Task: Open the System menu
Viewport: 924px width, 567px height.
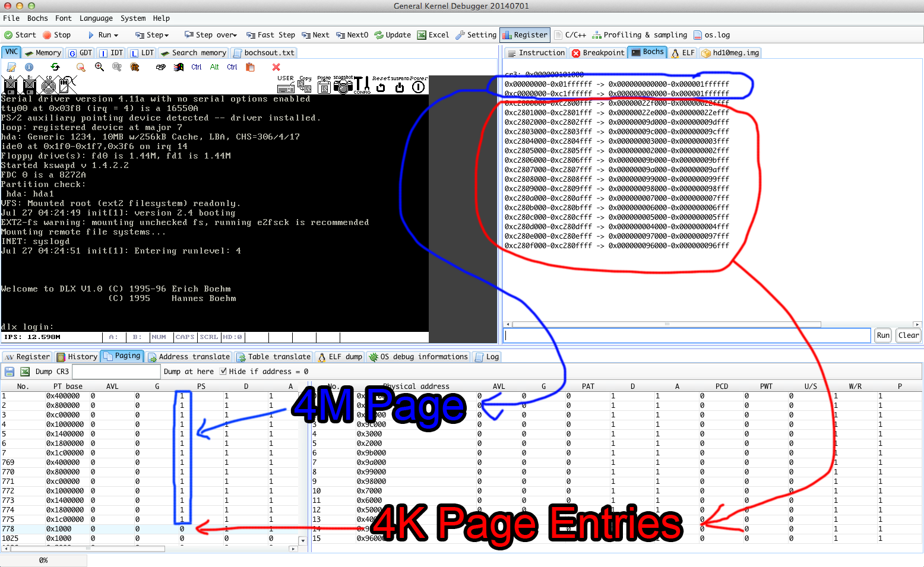Action: (133, 18)
